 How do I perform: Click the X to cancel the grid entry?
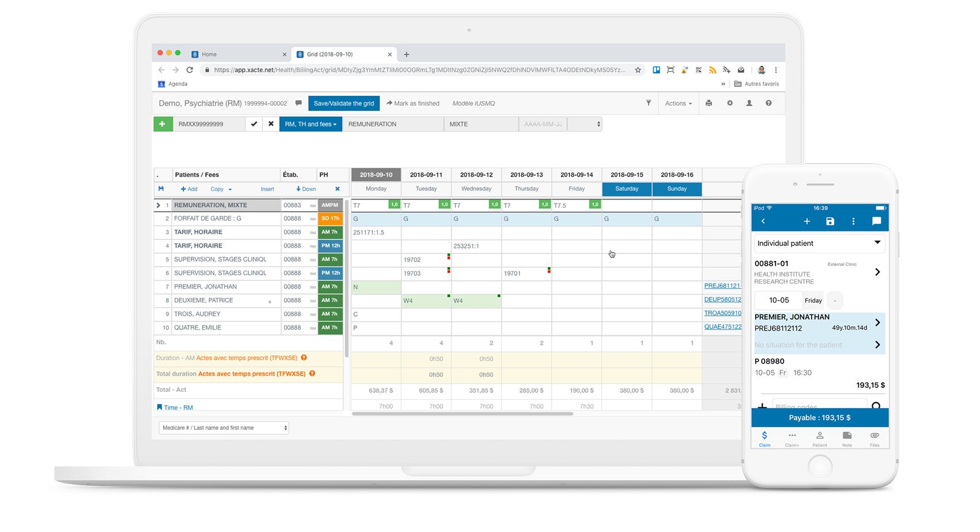[271, 123]
